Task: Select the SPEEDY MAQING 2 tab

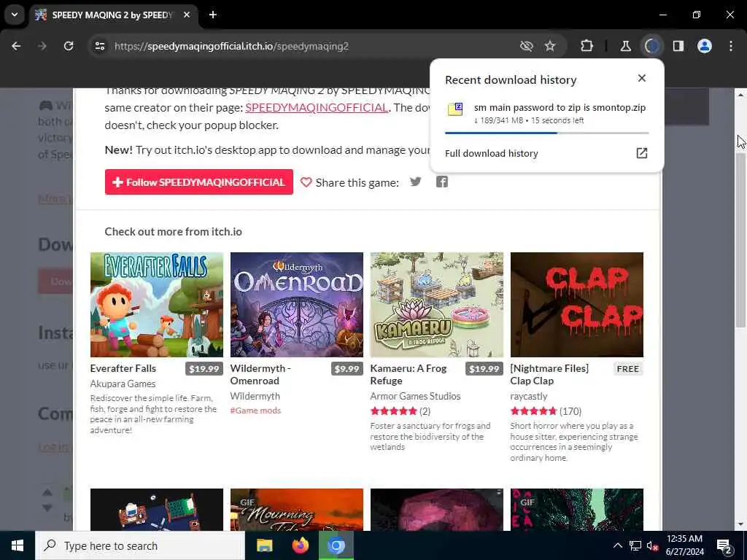Action: pyautogui.click(x=112, y=15)
